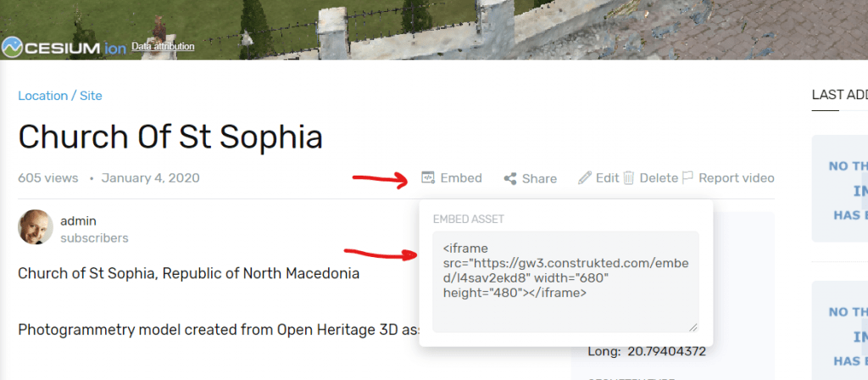Open the Data attribution link
This screenshot has width=868, height=380.
(164, 47)
